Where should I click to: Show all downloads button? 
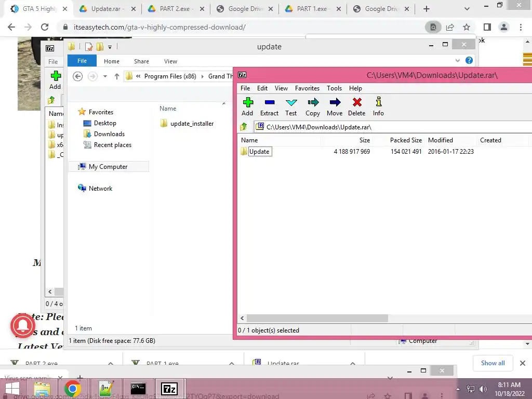[493, 363]
